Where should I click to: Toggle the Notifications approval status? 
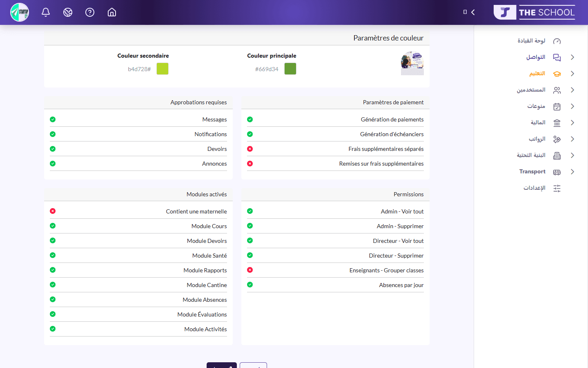pos(53,134)
